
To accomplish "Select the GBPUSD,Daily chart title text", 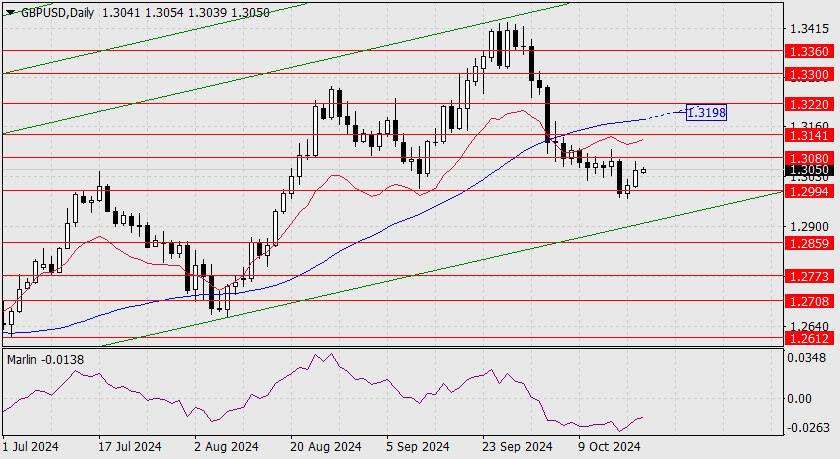I will click(x=57, y=12).
